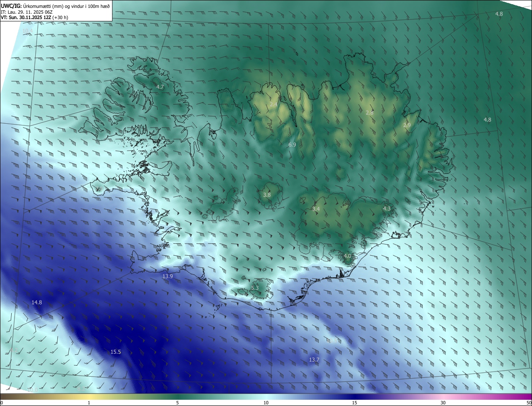The image size is (532, 406).
Task: Click the 10.4 value label on the map
Action: (x=27, y=31)
